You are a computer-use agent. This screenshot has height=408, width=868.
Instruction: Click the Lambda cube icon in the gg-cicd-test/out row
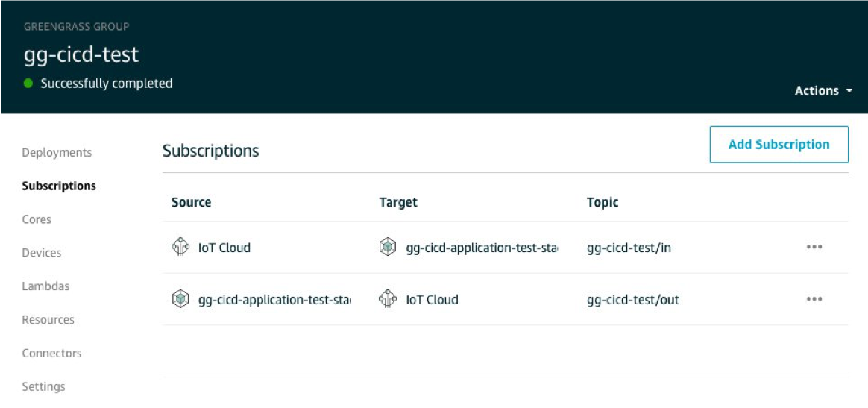(x=180, y=300)
